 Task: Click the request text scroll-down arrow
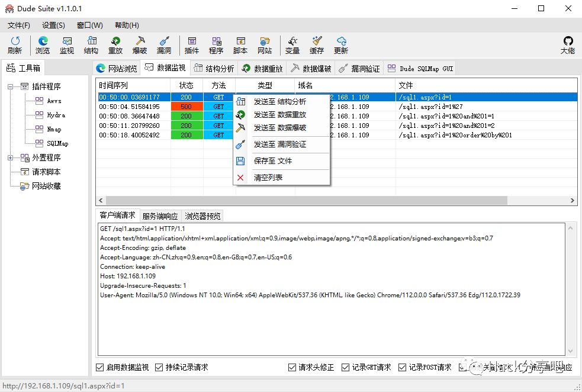[571, 351]
